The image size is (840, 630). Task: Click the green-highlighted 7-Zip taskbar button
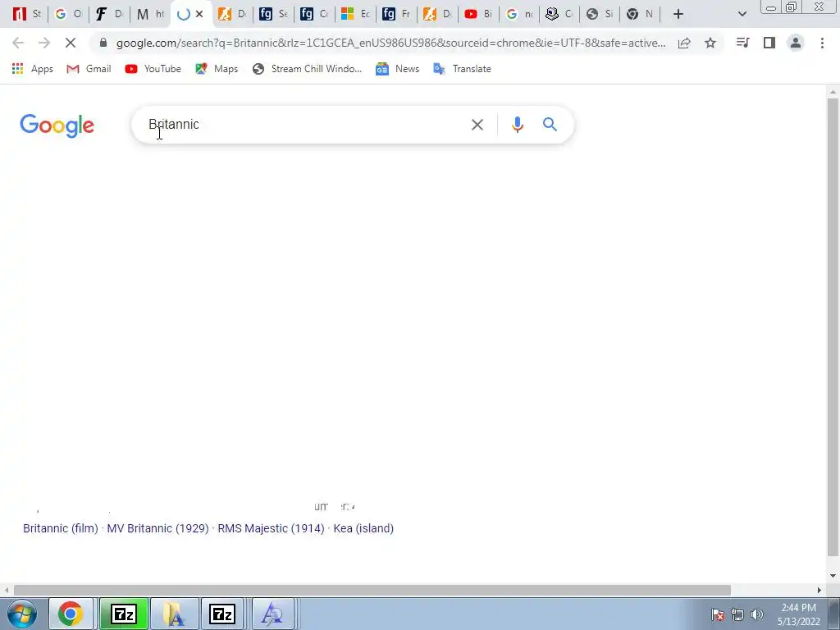coord(124,614)
